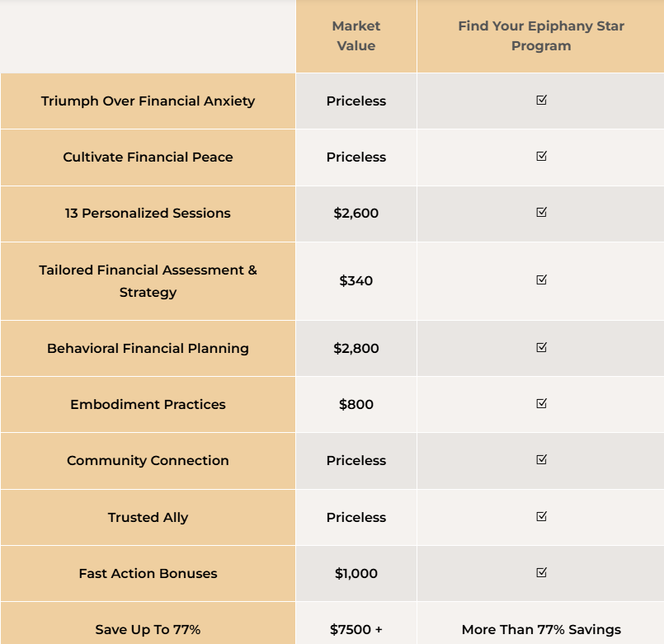Screen dimensions: 664x644
Task: Select the checkmark for Behavioral Financial Planning
Action: coord(541,347)
